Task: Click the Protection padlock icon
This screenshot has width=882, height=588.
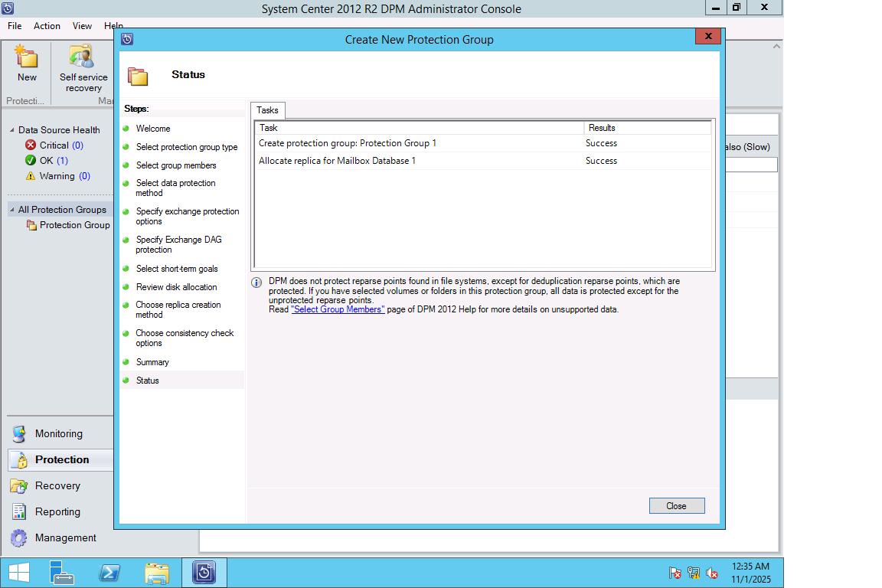Action: tap(20, 459)
